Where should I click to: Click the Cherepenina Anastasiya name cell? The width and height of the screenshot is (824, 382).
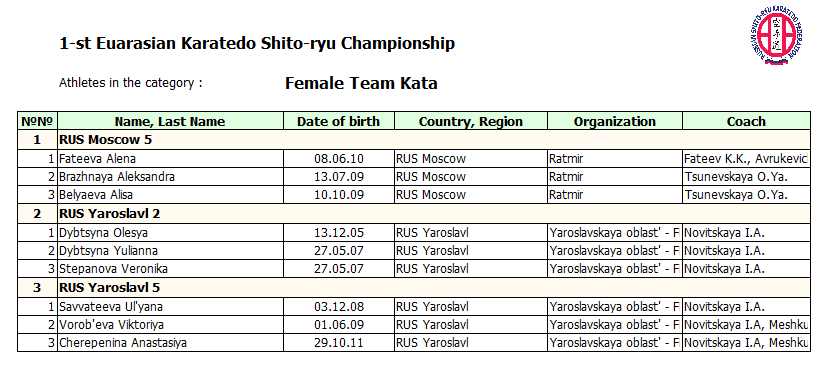(170, 343)
